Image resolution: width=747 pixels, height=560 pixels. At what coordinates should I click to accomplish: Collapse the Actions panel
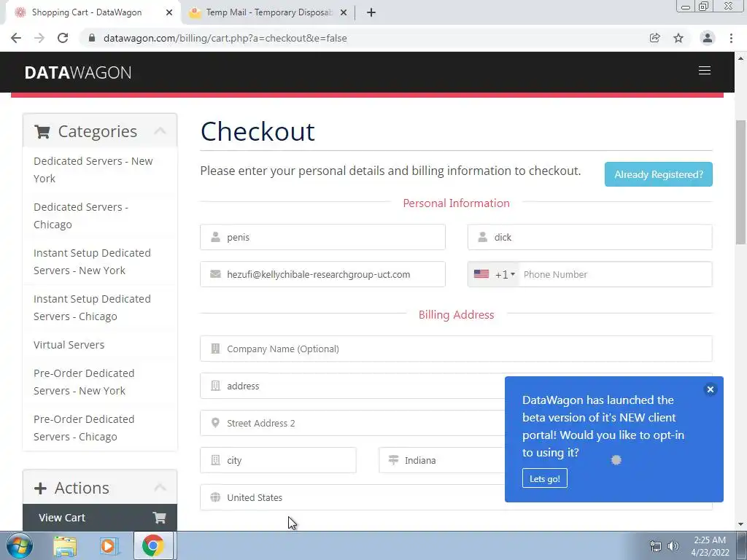(x=160, y=488)
